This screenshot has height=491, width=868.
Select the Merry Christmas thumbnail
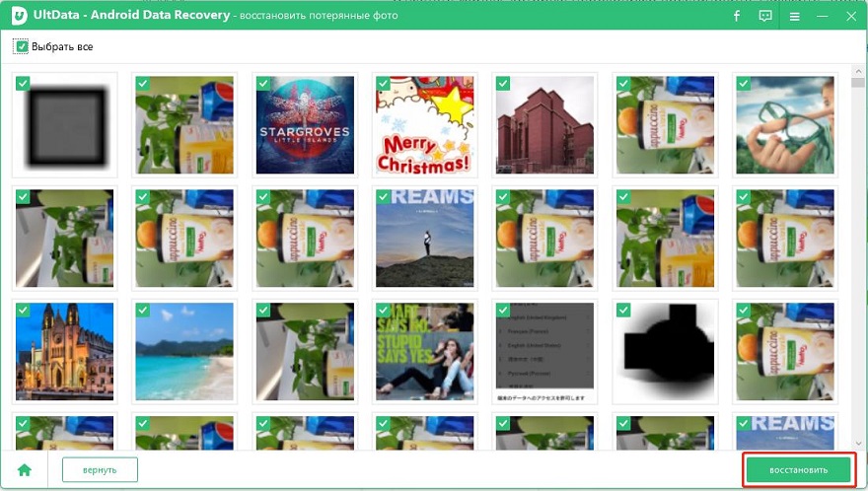(x=424, y=125)
